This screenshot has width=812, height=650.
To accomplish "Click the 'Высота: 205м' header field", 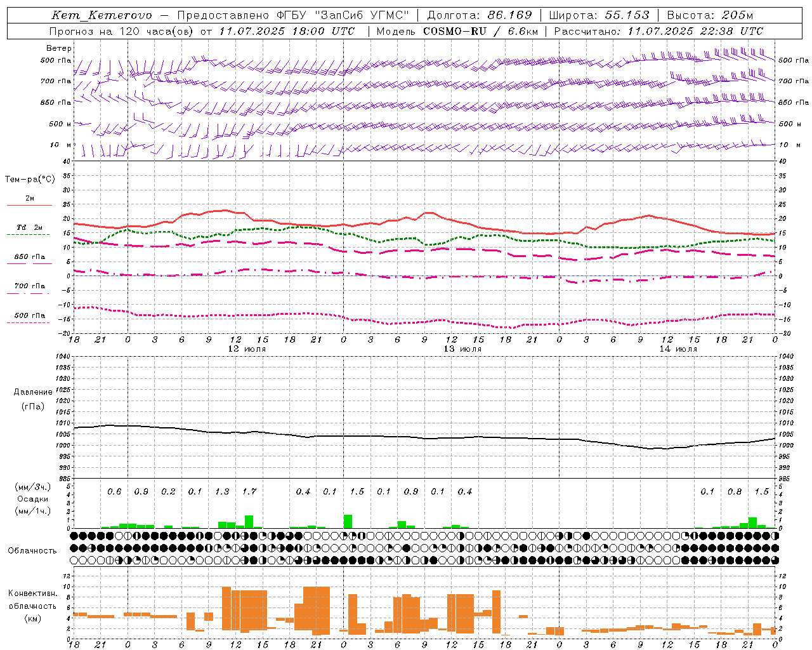I will (710, 15).
